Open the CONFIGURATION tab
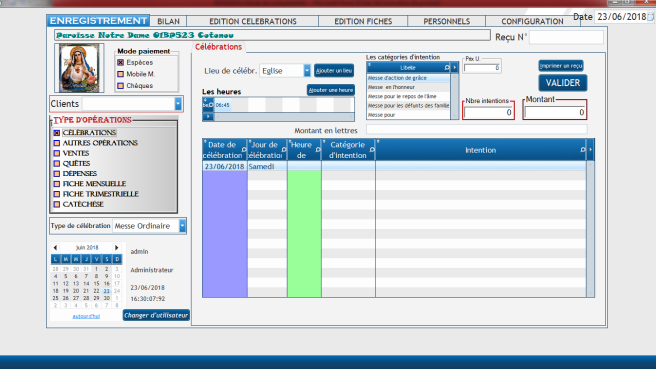Screen dimensions: 656x369 tap(532, 21)
